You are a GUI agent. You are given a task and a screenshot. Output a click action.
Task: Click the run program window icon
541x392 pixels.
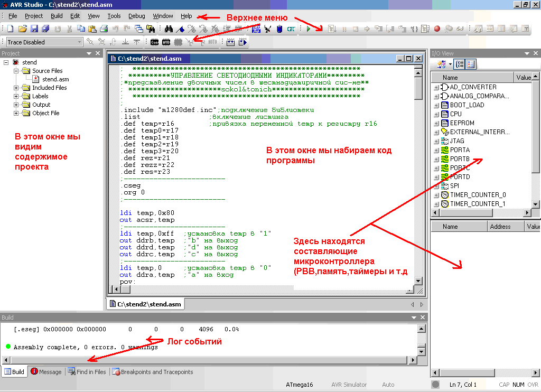point(242,42)
